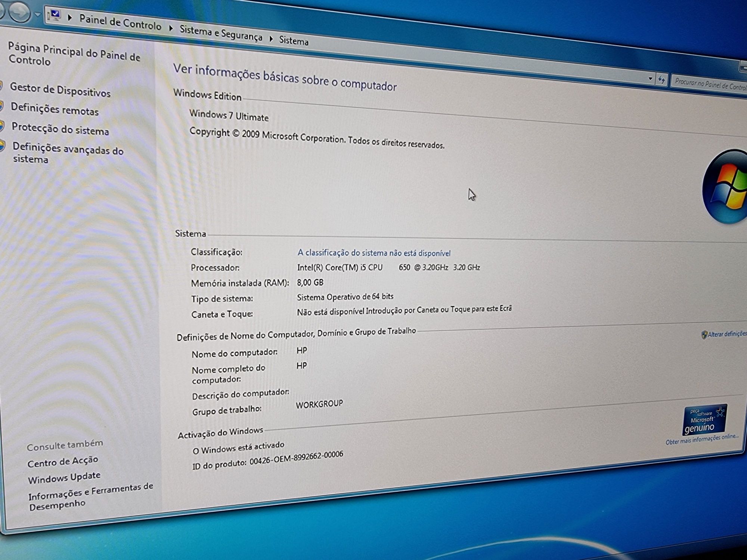Open Definições remotas
The image size is (747, 560).
point(55,109)
